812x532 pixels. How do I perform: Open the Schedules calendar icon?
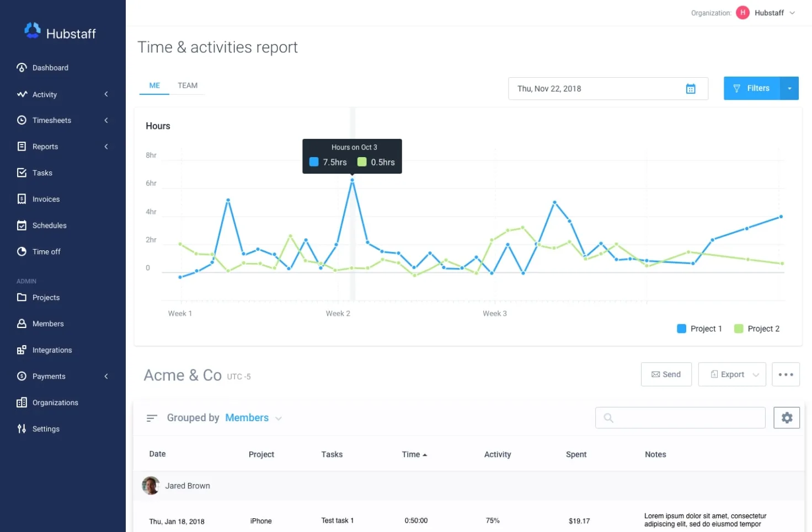pos(22,225)
